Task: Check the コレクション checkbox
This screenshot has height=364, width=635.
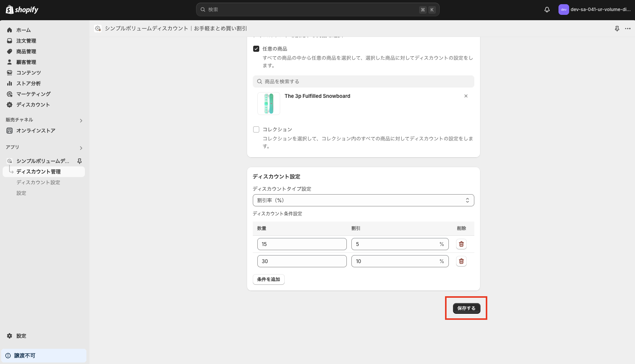Action: (256, 129)
